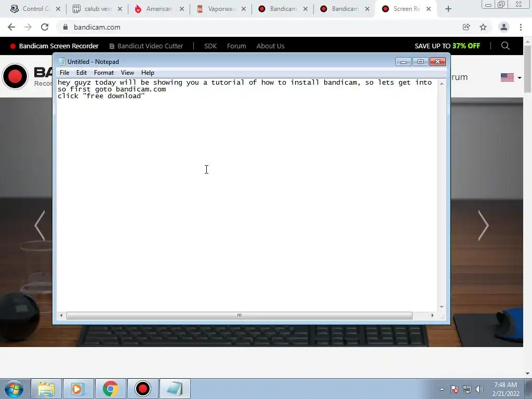Show the next slide with the right arrow
The image size is (532, 399).
(483, 225)
